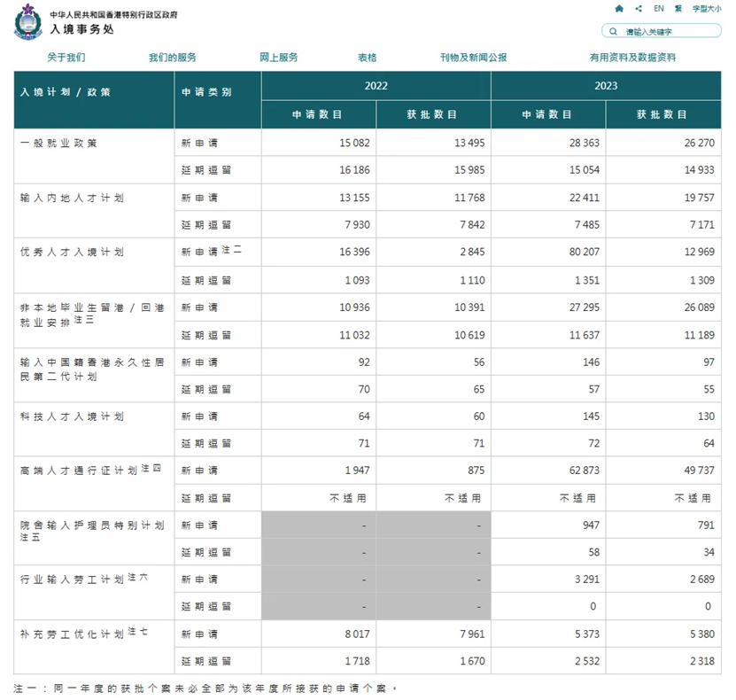Click the 入境事务处 site title

(82, 29)
